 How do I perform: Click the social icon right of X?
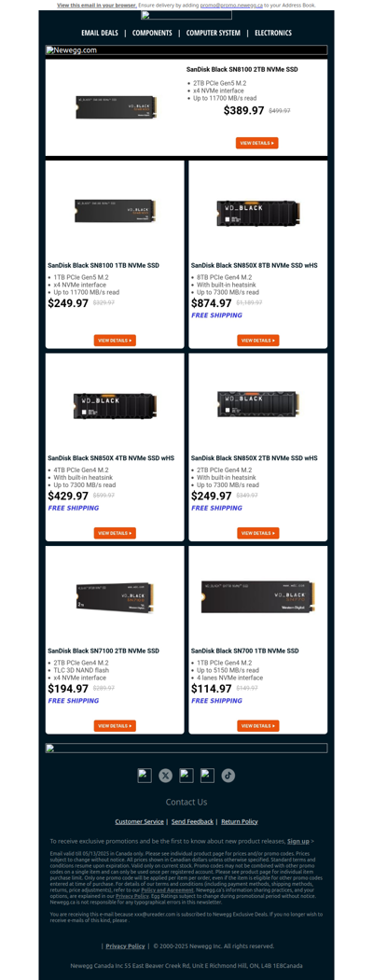click(x=186, y=776)
